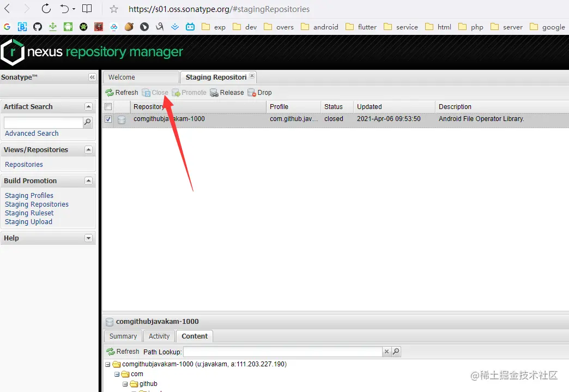569x392 pixels.
Task: Expand the Help section
Action: (x=88, y=238)
